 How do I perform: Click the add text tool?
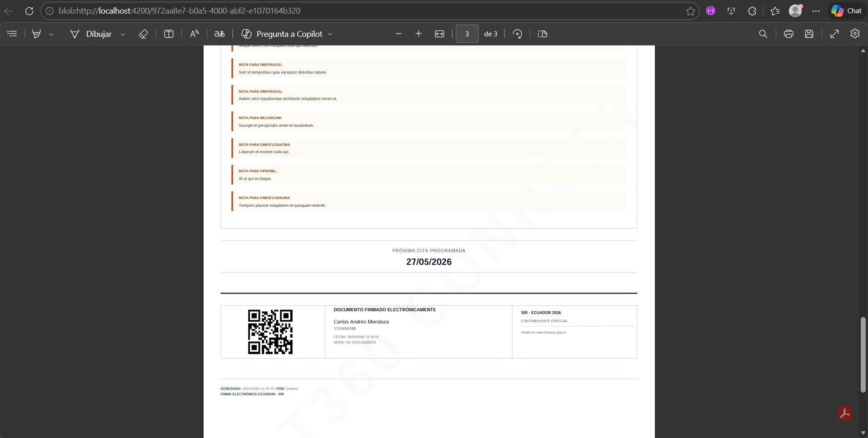coord(169,34)
